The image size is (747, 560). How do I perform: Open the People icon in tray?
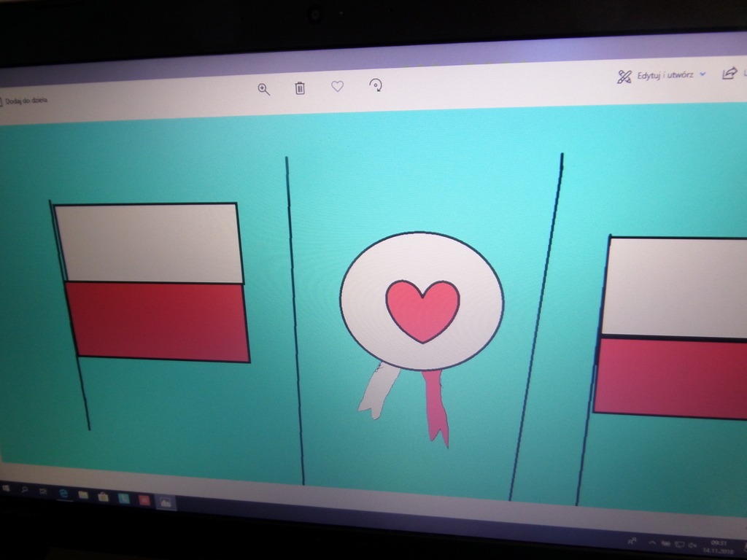632,542
